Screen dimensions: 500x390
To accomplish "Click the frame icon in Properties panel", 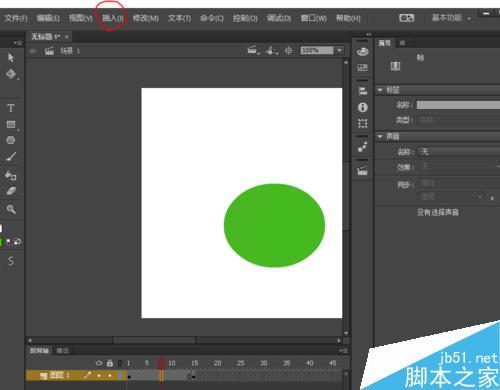I will (x=395, y=66).
